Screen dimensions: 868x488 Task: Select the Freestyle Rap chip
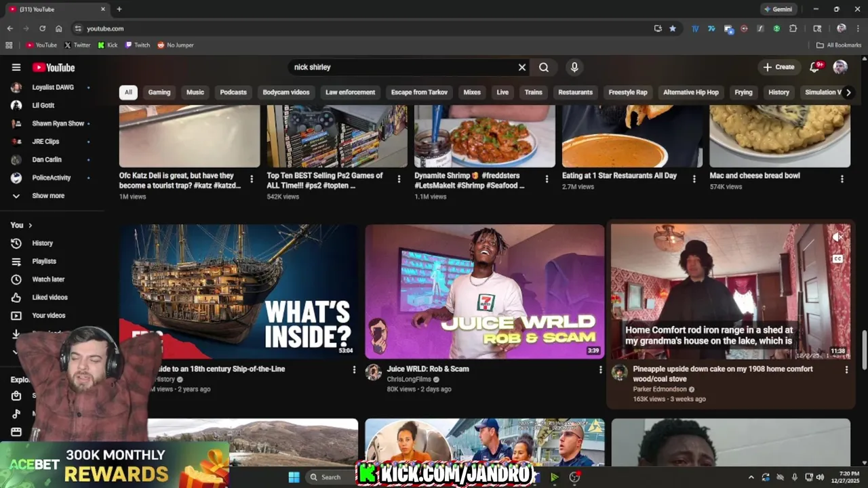tap(628, 92)
